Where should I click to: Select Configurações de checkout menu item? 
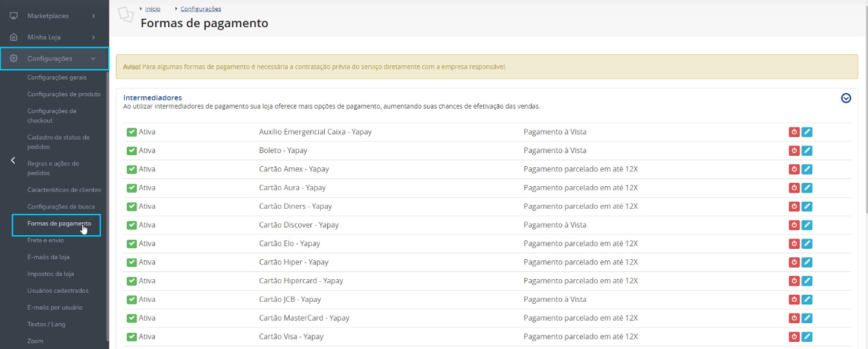pyautogui.click(x=52, y=116)
